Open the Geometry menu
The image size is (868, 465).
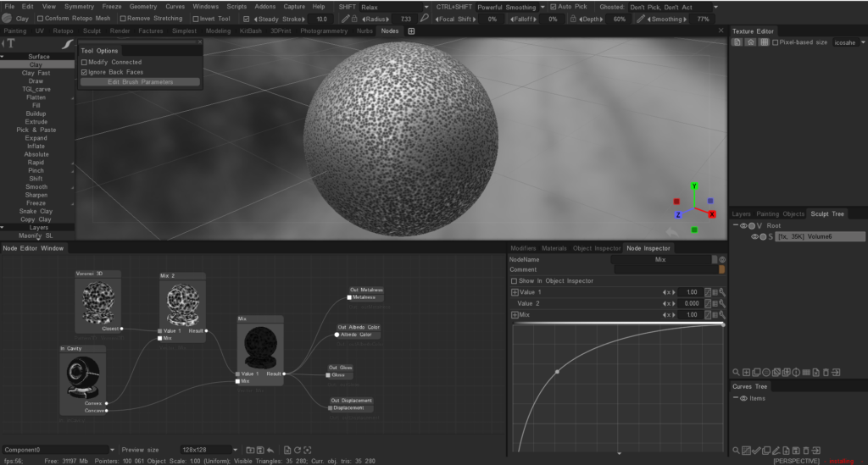[x=143, y=7]
